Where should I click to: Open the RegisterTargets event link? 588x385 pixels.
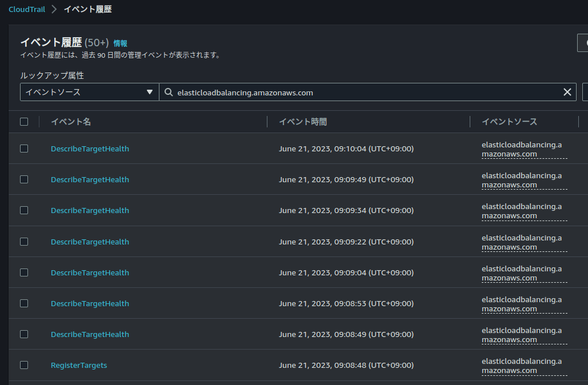point(79,365)
